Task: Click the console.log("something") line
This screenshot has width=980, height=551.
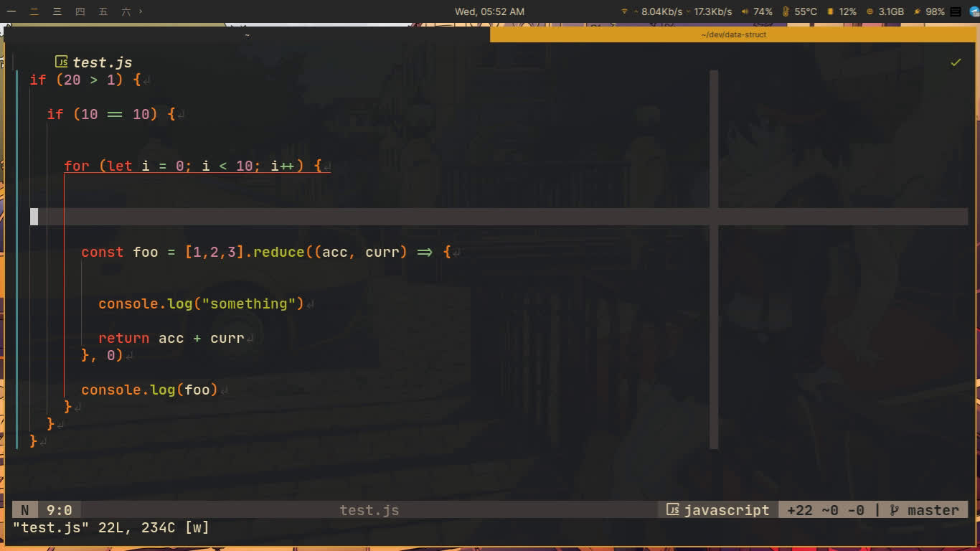Action: click(x=202, y=303)
